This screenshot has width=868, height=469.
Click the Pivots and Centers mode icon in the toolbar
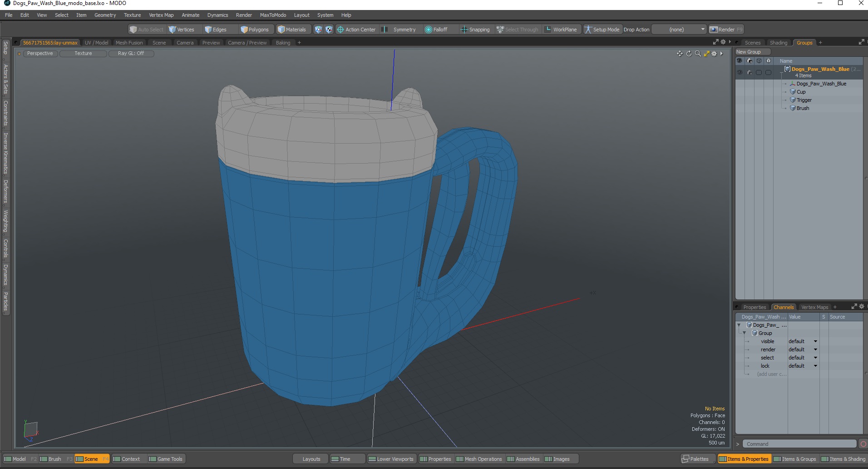(329, 30)
